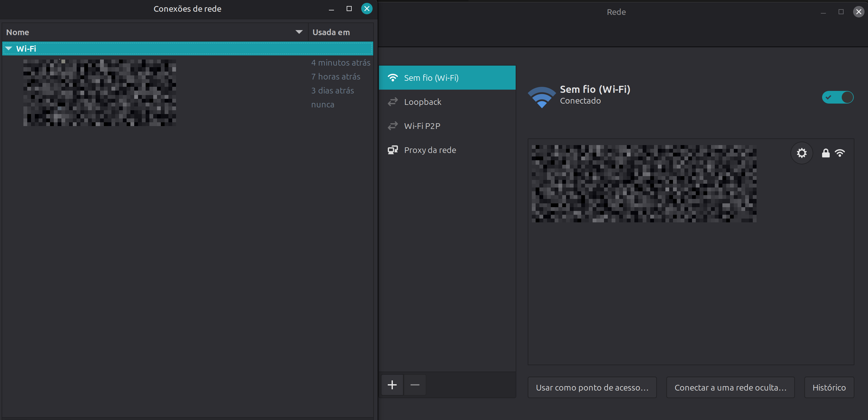Collapse the Wi-Fi tree group
868x420 pixels.
[9, 48]
